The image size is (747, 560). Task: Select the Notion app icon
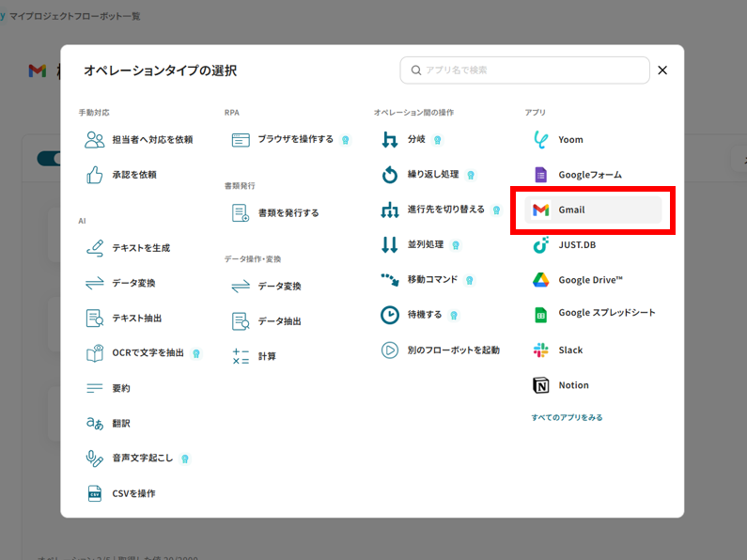(x=540, y=385)
